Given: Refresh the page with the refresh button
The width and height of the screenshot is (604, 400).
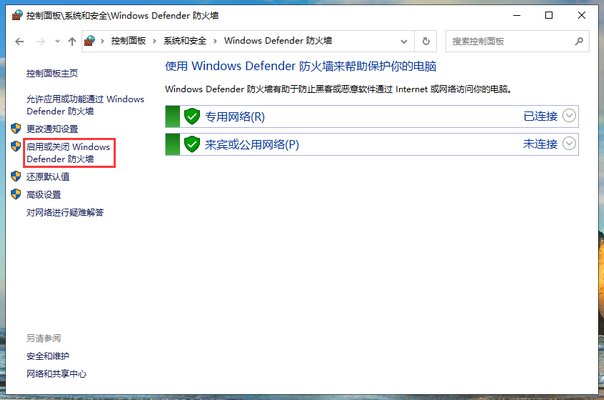Looking at the screenshot, I should 426,41.
